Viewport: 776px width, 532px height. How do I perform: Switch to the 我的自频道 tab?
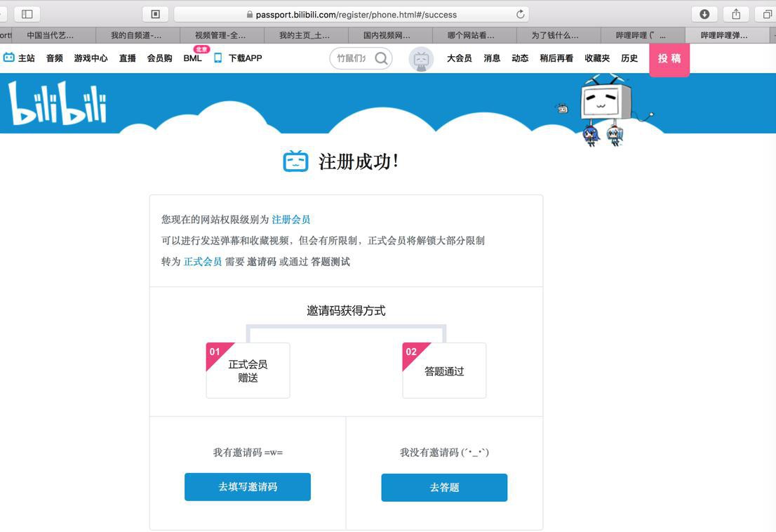(138, 35)
